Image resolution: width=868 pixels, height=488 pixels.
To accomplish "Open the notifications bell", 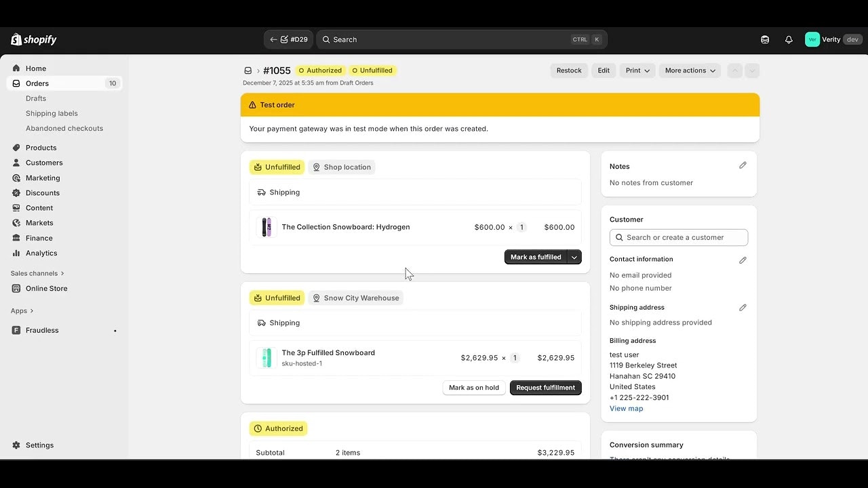I will [789, 39].
